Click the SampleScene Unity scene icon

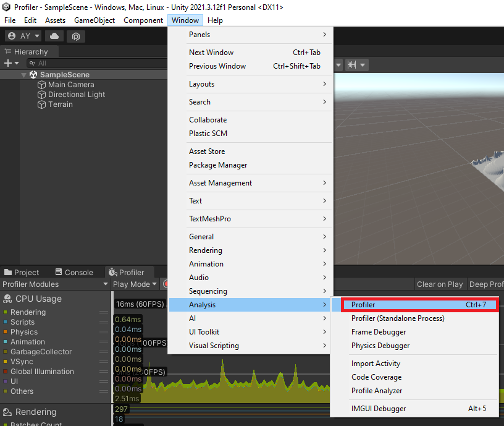(x=33, y=75)
